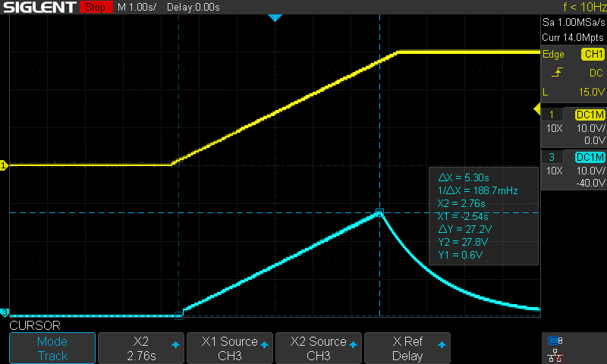Click the cursor measurement readout box
This screenshot has width=607, height=364.
pos(483,215)
